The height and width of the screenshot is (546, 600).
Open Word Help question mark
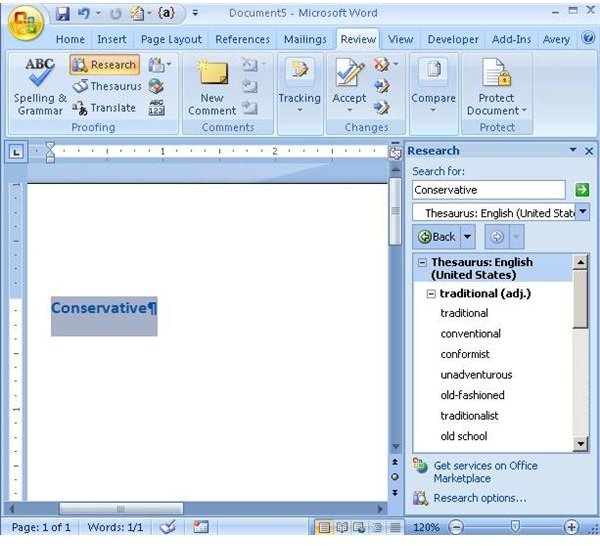[588, 37]
